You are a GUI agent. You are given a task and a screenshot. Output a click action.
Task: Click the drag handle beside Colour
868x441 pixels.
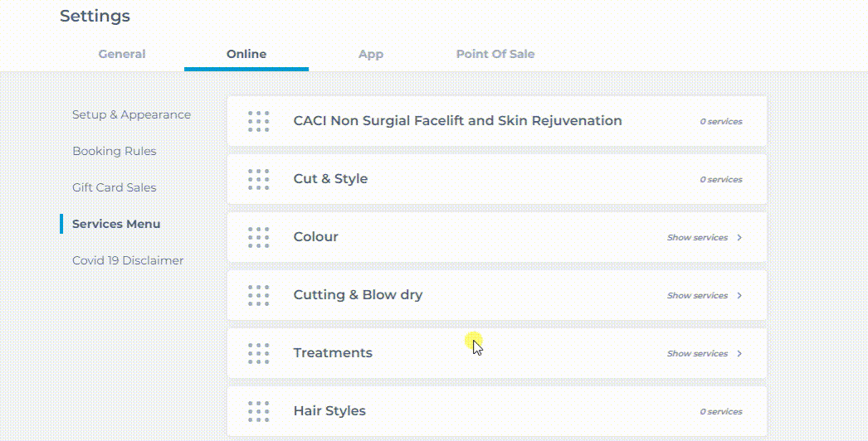click(259, 237)
